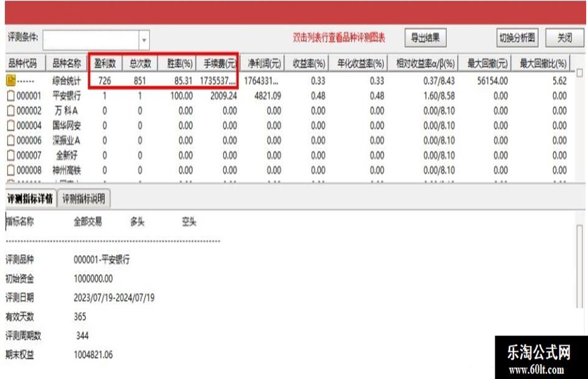Viewport: 588px width, 379px height.
Task: Click the 000001-平安银行 detail value
Action: 101,260
